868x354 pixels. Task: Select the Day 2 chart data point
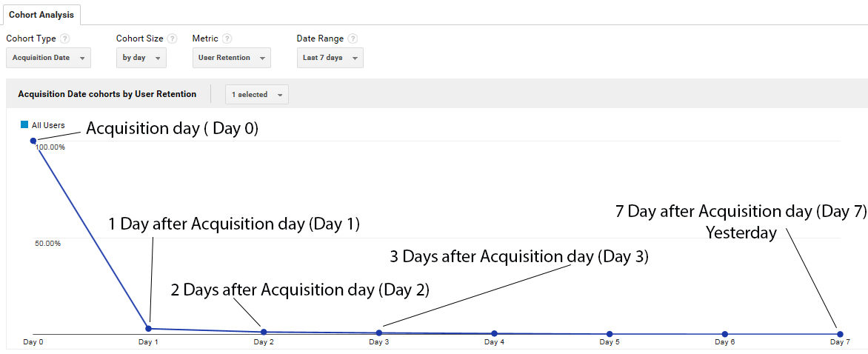[x=264, y=332]
